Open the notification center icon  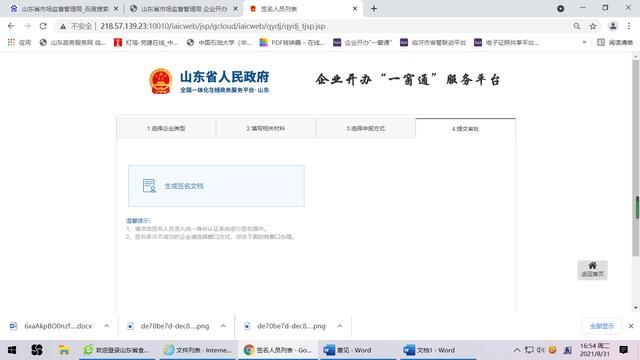coord(623,350)
